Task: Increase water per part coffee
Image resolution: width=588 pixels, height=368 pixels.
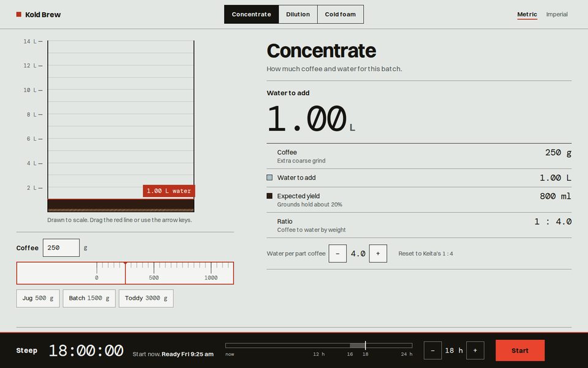Action: [378, 253]
